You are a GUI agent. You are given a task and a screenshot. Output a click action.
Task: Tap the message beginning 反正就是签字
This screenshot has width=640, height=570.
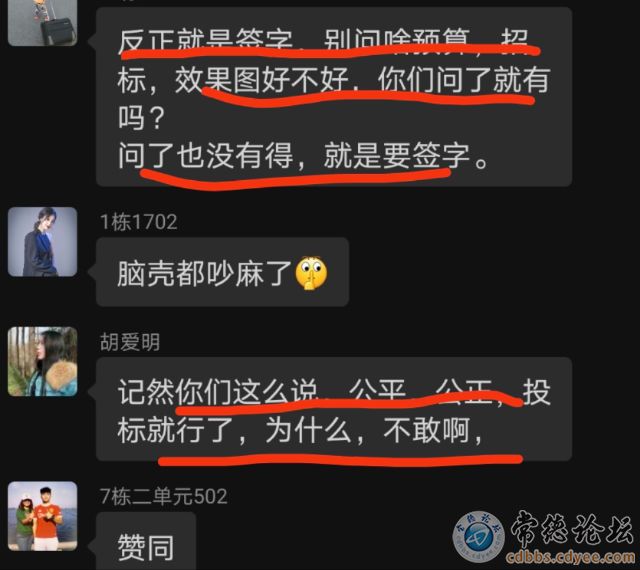coord(334,97)
